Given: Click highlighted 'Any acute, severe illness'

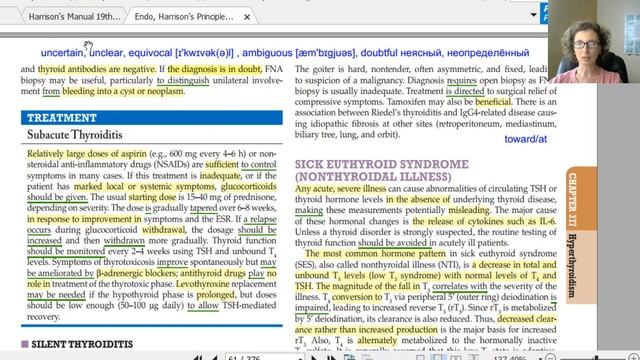Looking at the screenshot, I should (340, 189).
